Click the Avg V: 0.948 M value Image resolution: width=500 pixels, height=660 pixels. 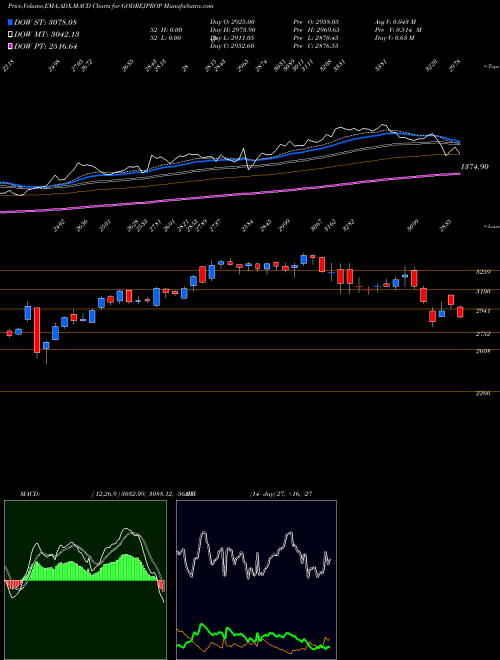(396, 22)
